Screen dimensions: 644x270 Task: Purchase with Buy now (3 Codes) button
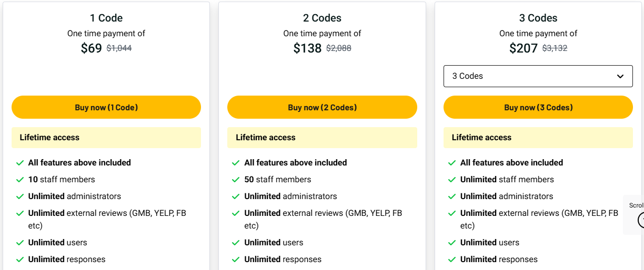click(538, 107)
